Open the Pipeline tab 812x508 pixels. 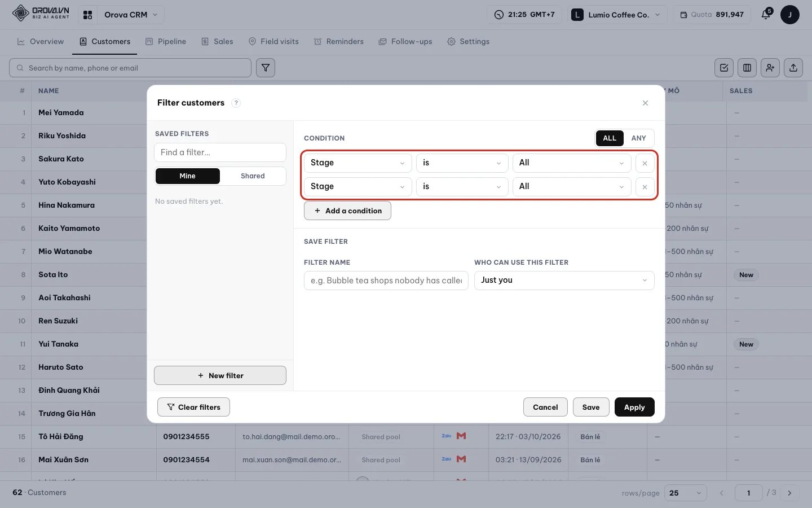(x=166, y=41)
